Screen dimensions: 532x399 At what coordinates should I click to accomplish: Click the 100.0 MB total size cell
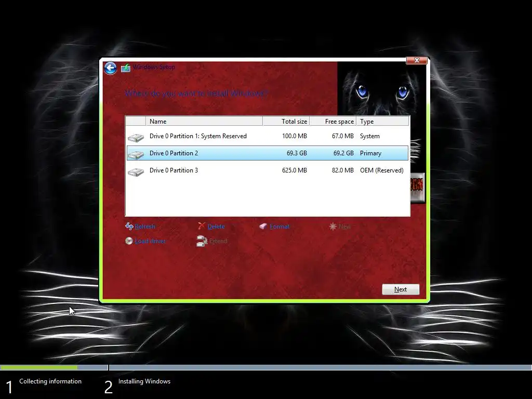[295, 136]
